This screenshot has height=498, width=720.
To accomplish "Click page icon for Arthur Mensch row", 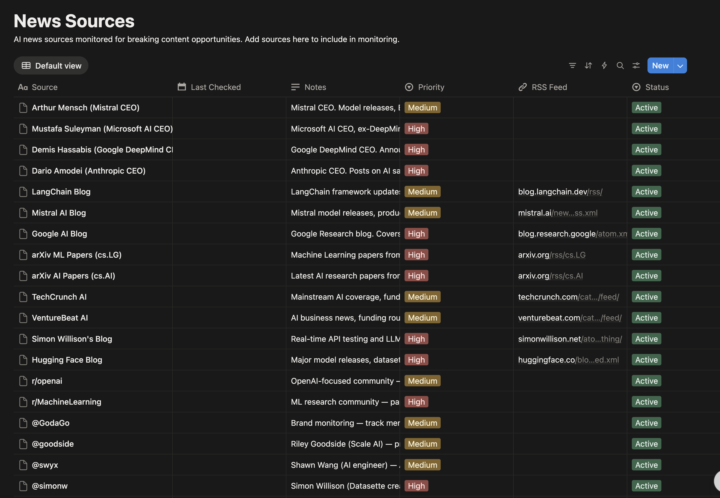I will coord(23,108).
